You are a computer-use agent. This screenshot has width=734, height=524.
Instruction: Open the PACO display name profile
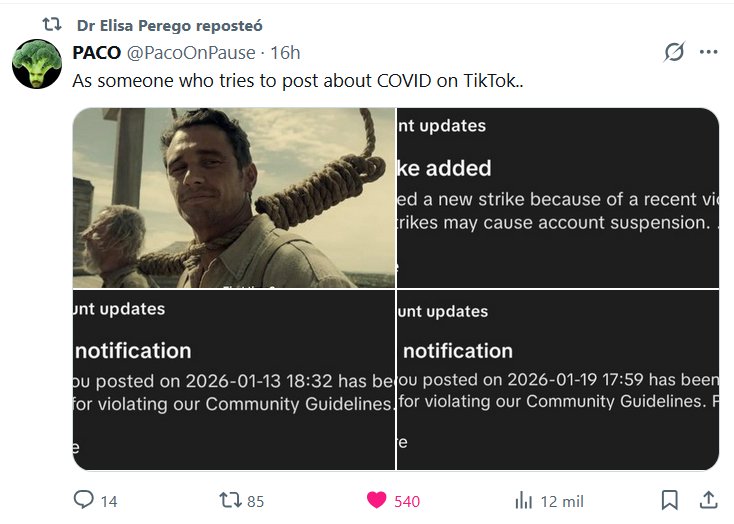[97, 53]
